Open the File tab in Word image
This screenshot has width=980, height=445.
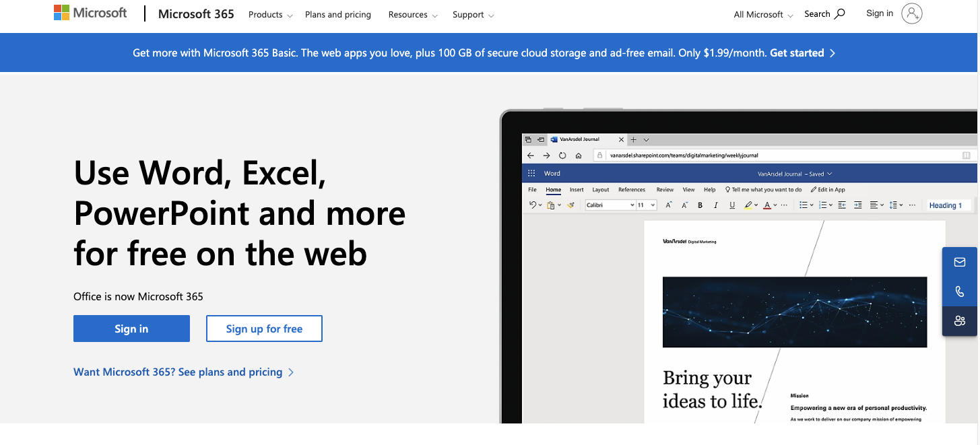pyautogui.click(x=532, y=190)
